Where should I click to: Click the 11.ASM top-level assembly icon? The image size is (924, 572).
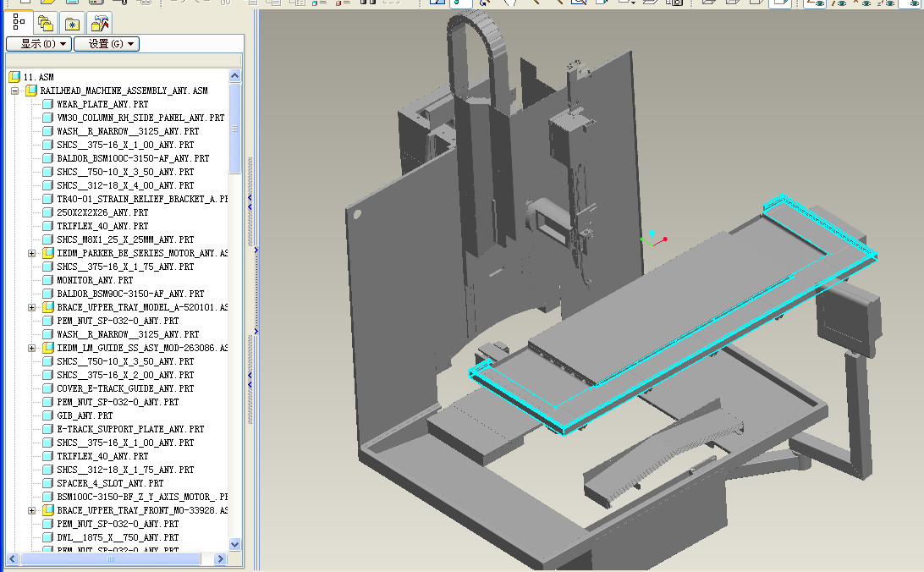14,77
